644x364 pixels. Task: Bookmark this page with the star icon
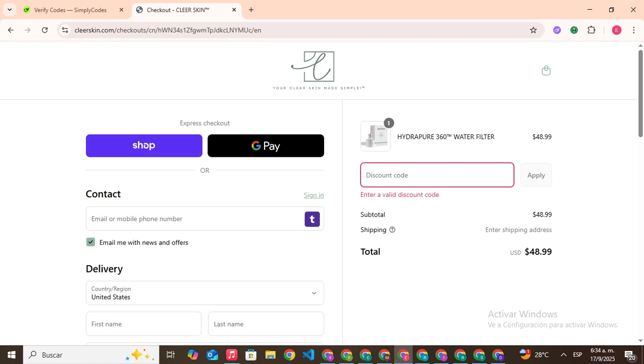point(533,30)
